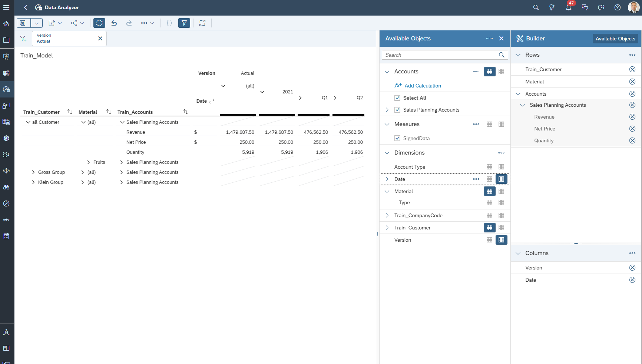Screen dimensions: 642x364
Task: Toggle the Select All checkbox
Action: click(x=397, y=98)
